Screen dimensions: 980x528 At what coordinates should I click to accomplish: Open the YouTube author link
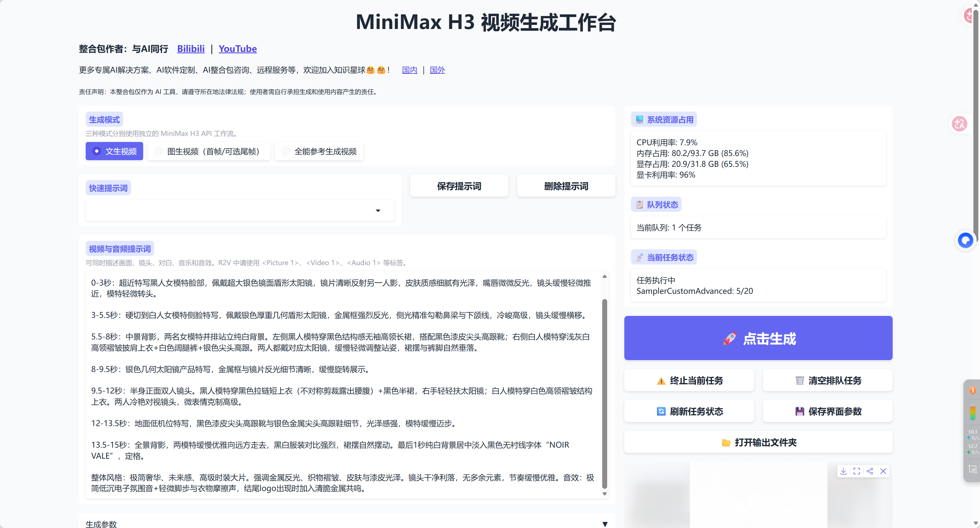tap(238, 49)
